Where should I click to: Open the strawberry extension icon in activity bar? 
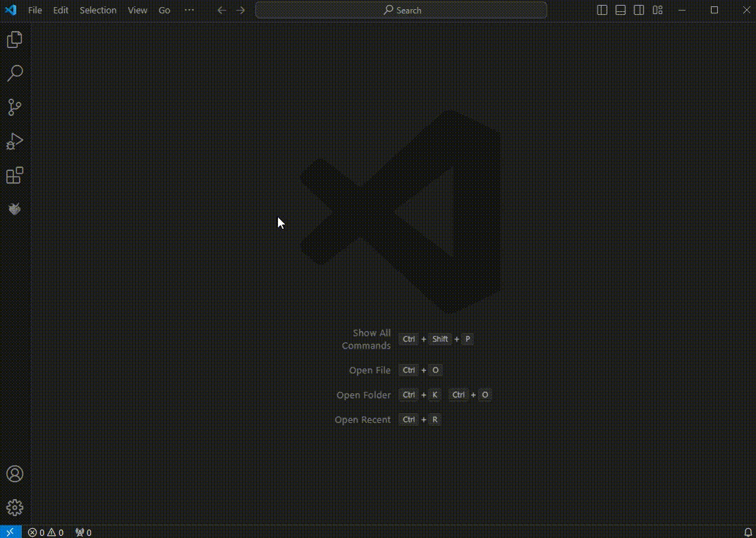point(15,208)
